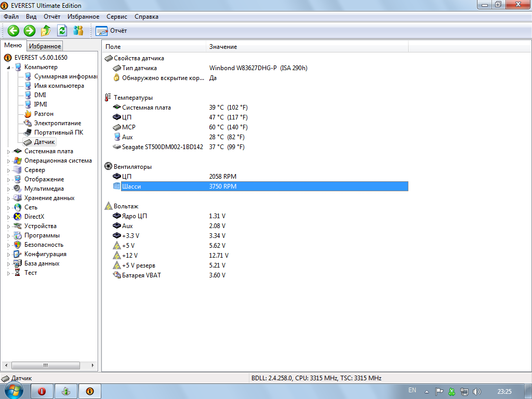Click the Отчёт report toolbar button
The width and height of the screenshot is (532, 399).
coord(111,31)
